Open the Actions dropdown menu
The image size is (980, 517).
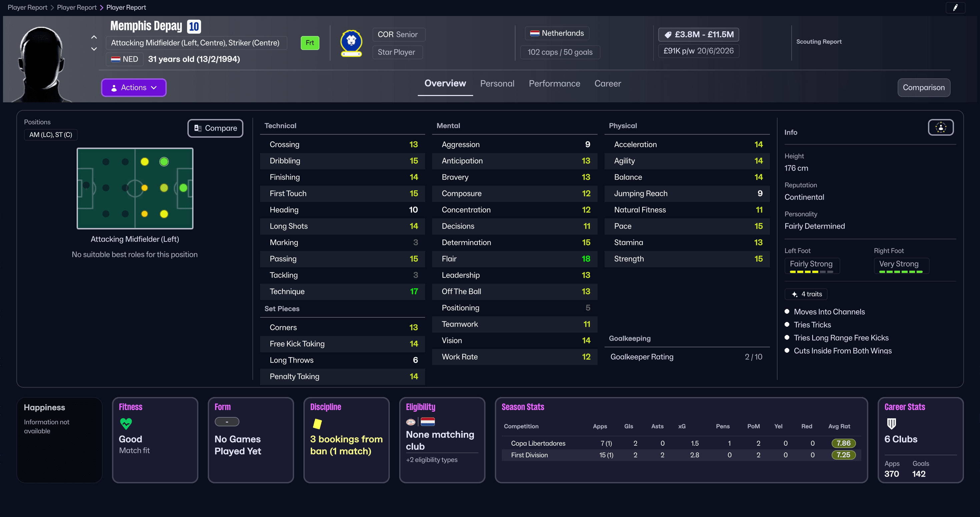(x=133, y=87)
